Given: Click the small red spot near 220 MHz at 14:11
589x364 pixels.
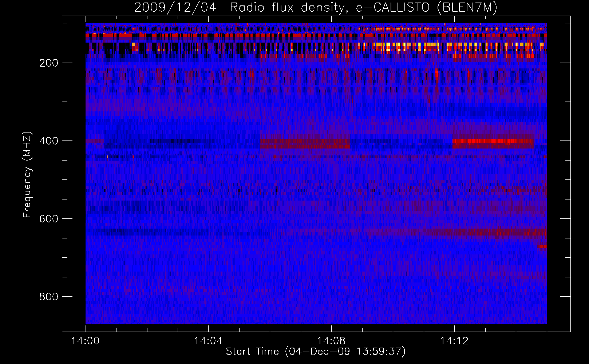Looking at the screenshot, I should pyautogui.click(x=436, y=73).
